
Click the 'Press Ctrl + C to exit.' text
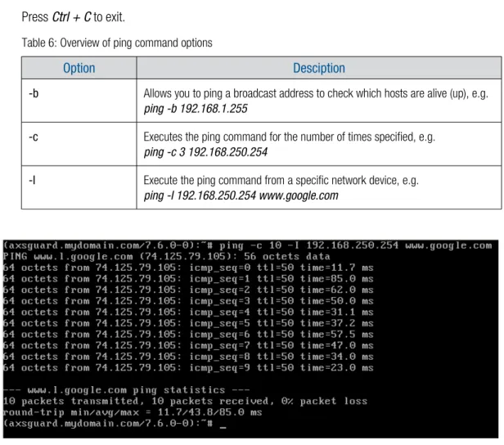pos(74,17)
